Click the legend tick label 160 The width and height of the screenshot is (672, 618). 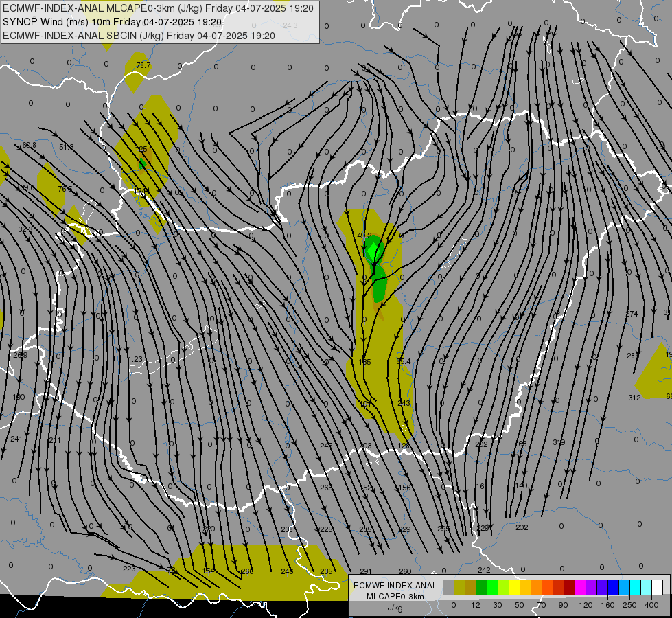607,605
